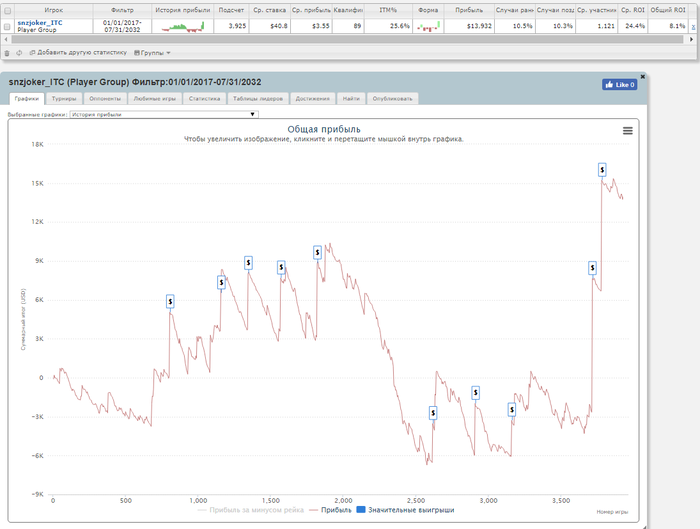Open the Группы dropdown

152,53
